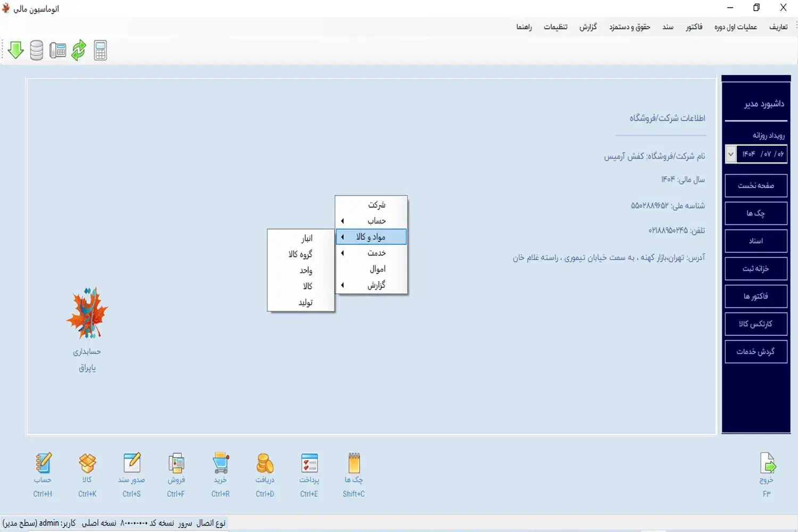The image size is (798, 532).
Task: Click the خزانه ثبت sidebar button
Action: pyautogui.click(x=756, y=269)
